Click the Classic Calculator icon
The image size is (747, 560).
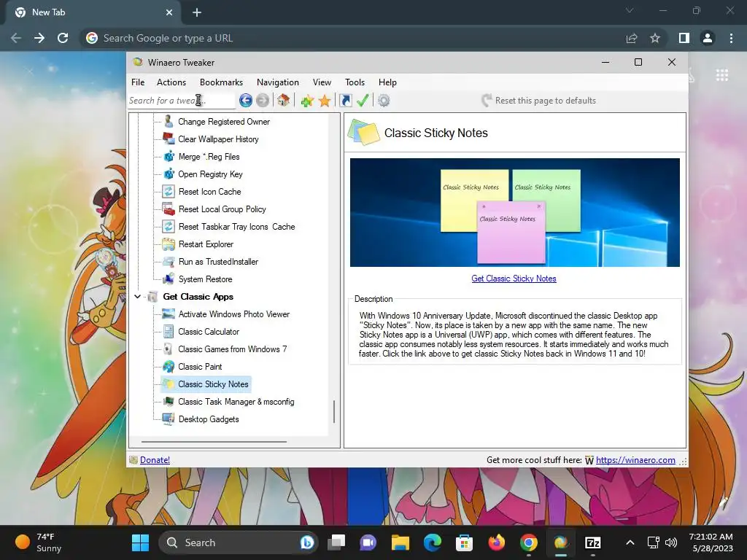[x=169, y=332]
